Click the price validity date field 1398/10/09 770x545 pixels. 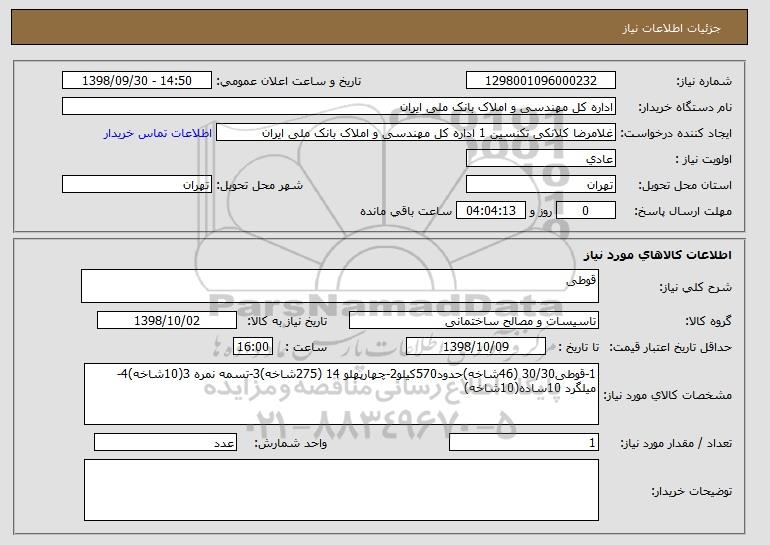(x=476, y=347)
